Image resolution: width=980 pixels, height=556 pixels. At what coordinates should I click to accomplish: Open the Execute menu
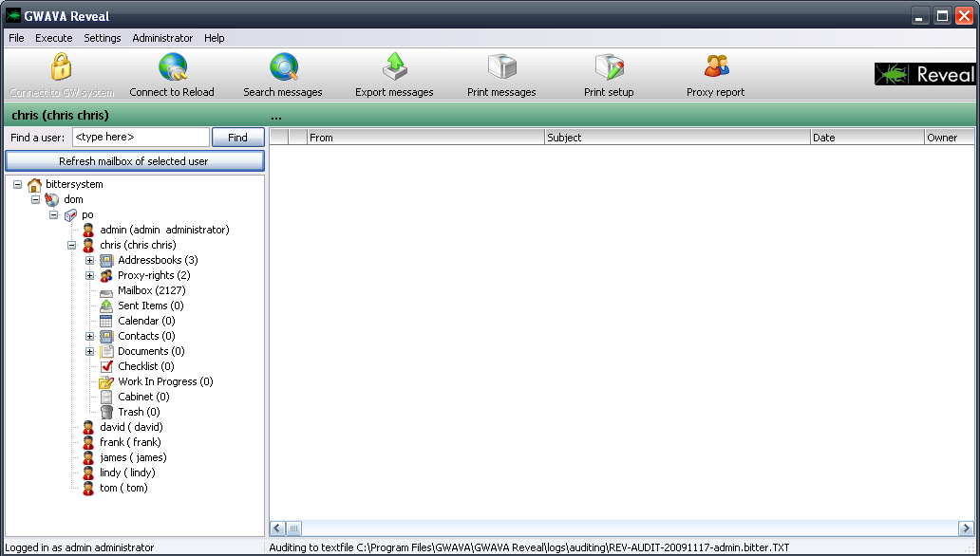pyautogui.click(x=54, y=38)
